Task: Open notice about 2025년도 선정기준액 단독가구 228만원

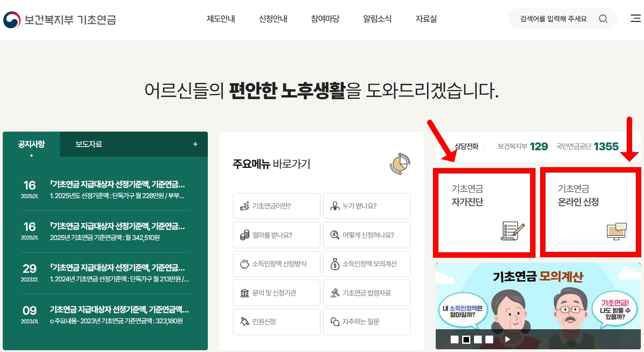Action: 105,190
